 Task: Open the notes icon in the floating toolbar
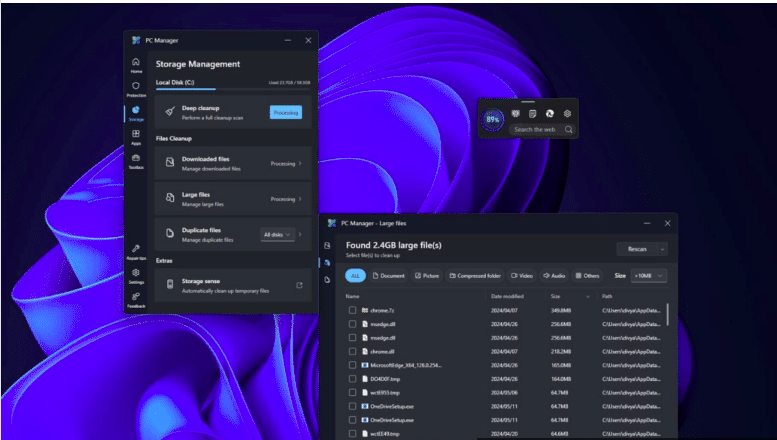point(533,114)
